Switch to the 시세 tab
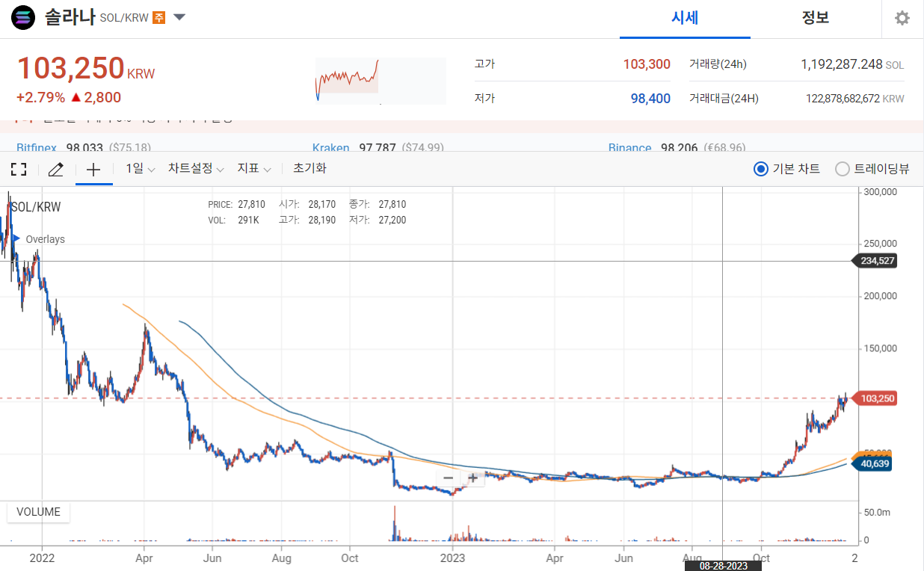This screenshot has width=924, height=571. [x=685, y=18]
